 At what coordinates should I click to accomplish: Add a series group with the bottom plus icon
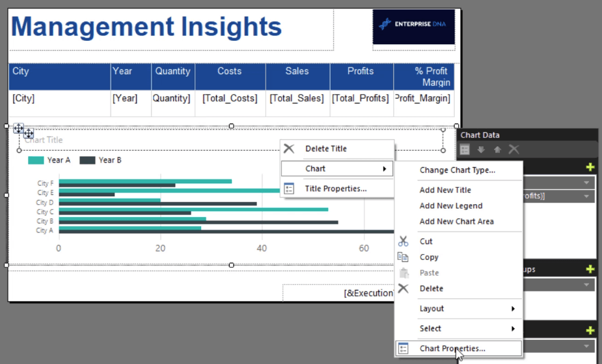(x=590, y=331)
